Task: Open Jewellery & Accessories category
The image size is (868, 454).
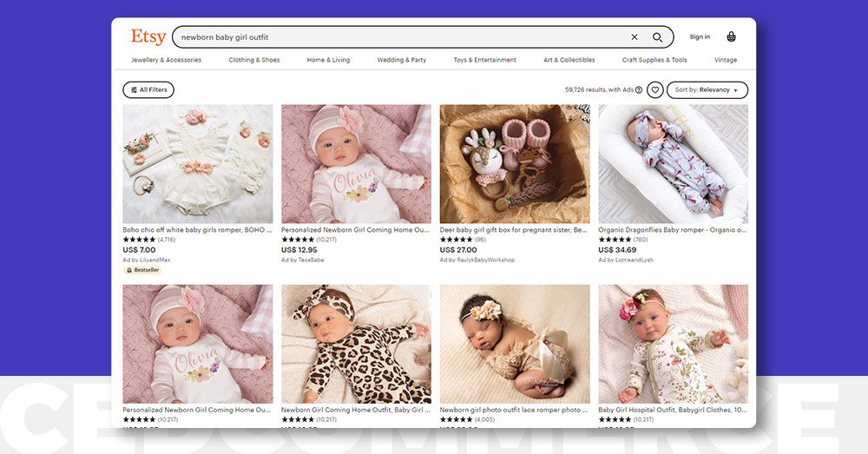Action: pyautogui.click(x=166, y=60)
